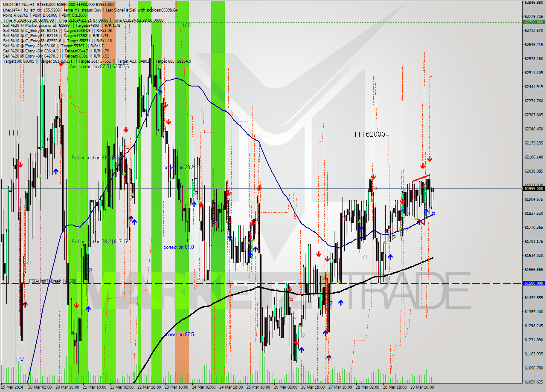Click the 61298.245 price axis label
Screen dimensions: 546x392
click(x=534, y=326)
